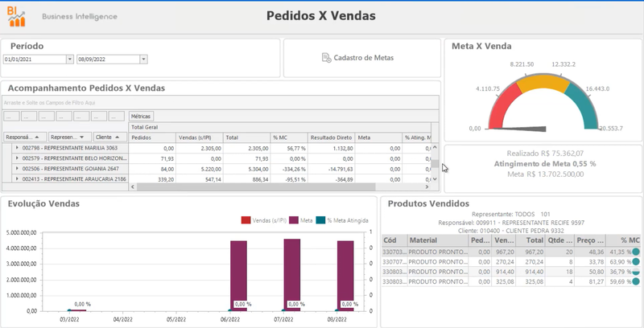This screenshot has height=328, width=644.
Task: Click the Qtde column header in Produtos Vendidos
Action: point(559,240)
